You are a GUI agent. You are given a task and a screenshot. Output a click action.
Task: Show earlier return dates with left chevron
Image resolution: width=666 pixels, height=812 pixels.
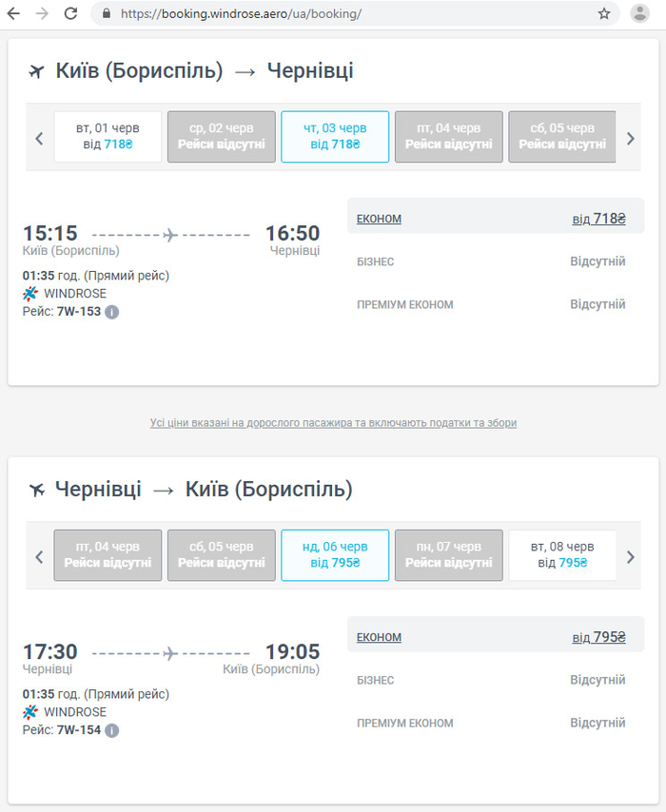(x=39, y=556)
